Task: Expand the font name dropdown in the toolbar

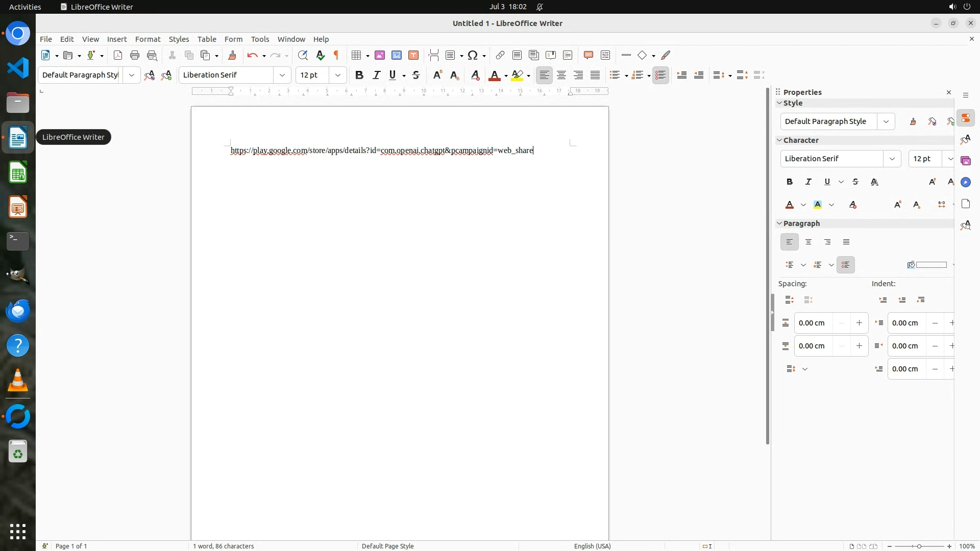Action: [282, 76]
